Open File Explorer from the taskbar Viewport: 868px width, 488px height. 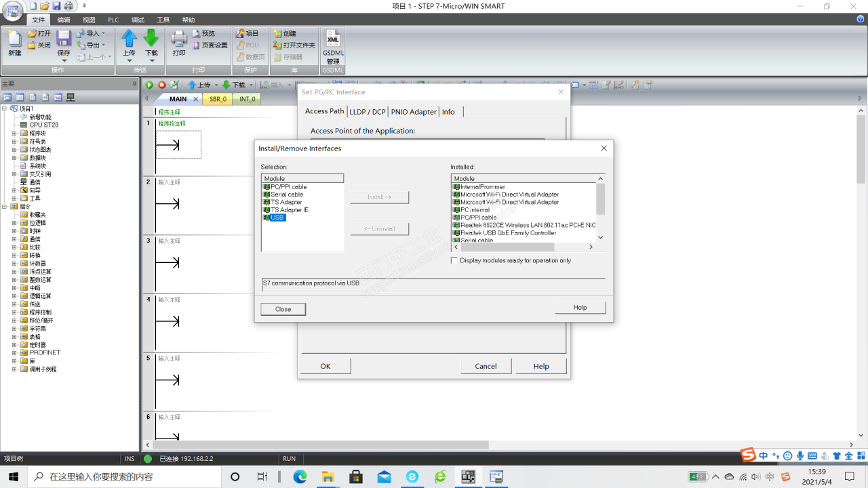point(328,477)
